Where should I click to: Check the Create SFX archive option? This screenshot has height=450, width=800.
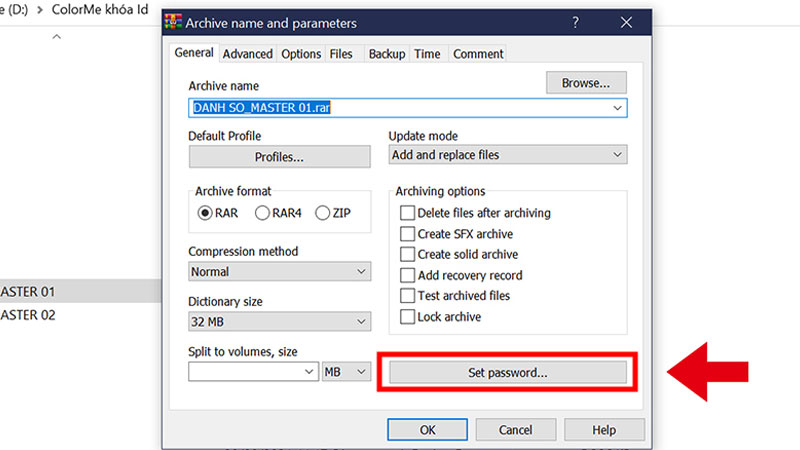tap(407, 234)
